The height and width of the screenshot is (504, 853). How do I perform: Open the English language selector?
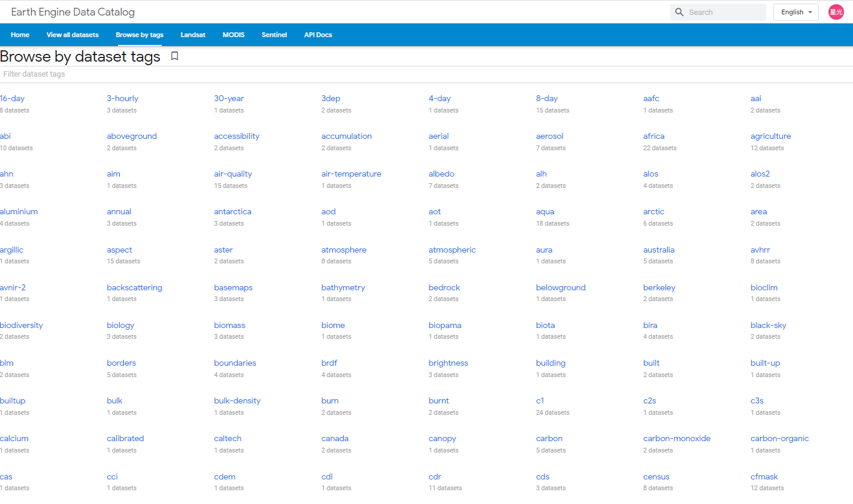pos(795,12)
